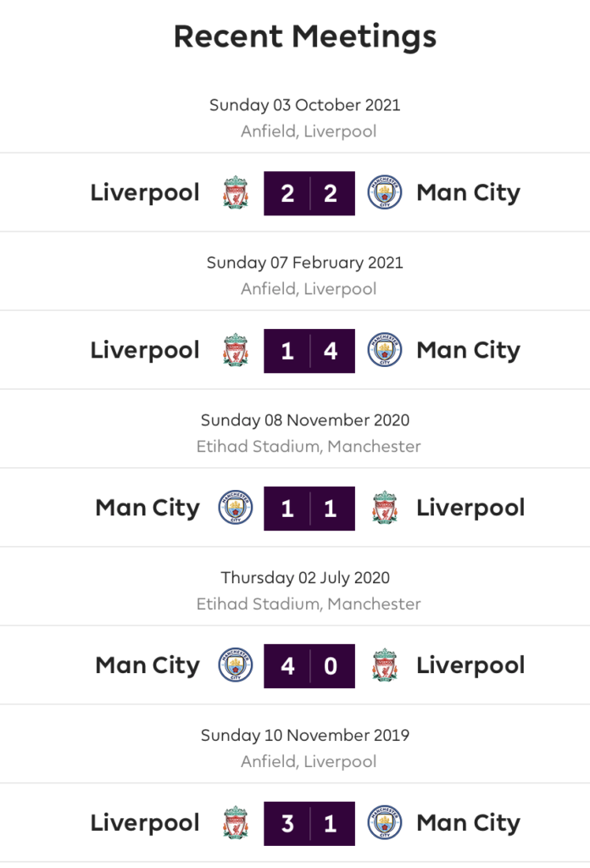Open the 4-0 score box from July 2020
This screenshot has width=590, height=868.
click(309, 666)
